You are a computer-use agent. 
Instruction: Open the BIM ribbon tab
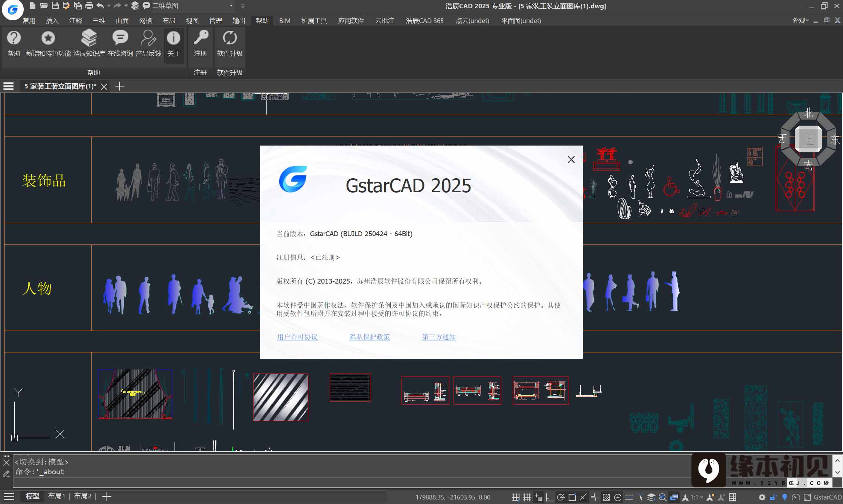pyautogui.click(x=285, y=21)
